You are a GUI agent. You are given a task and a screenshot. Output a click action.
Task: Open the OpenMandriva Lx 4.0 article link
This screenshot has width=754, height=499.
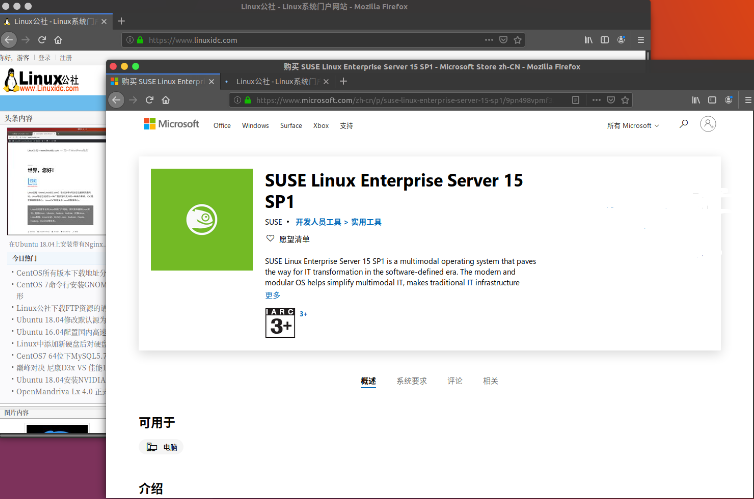point(61,391)
